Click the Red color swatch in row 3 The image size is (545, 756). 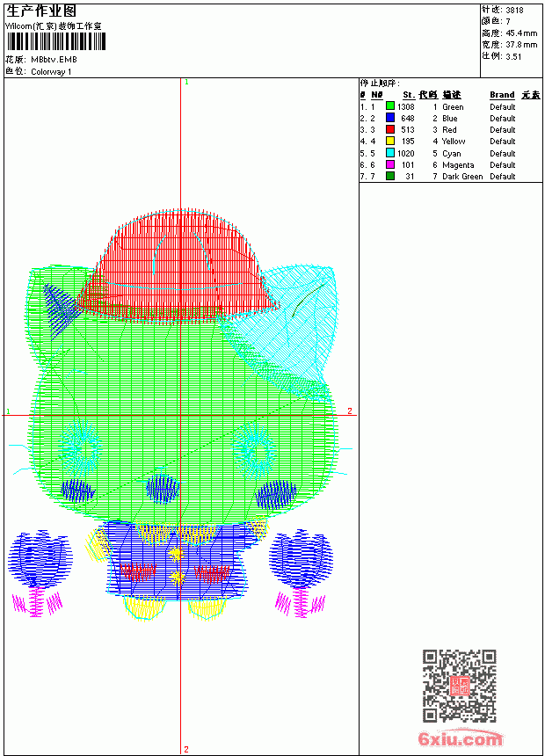click(390, 129)
